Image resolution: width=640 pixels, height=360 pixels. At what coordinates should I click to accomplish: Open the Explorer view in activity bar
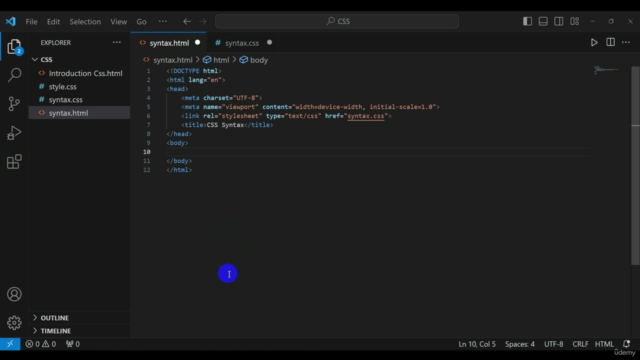[14, 47]
